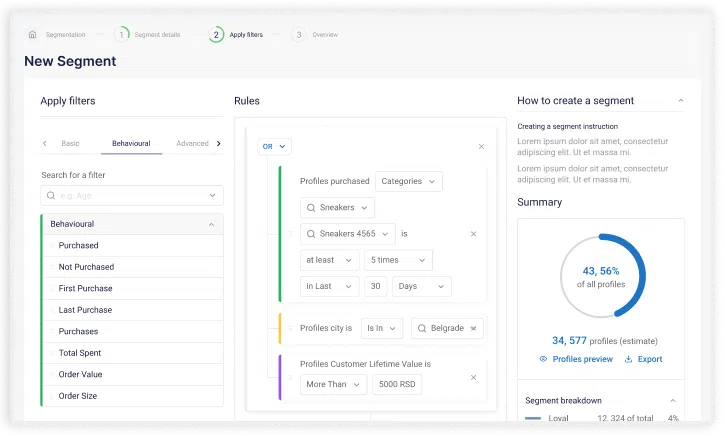Open the Belgrade city dropdown
This screenshot has width=725, height=436.
447,328
